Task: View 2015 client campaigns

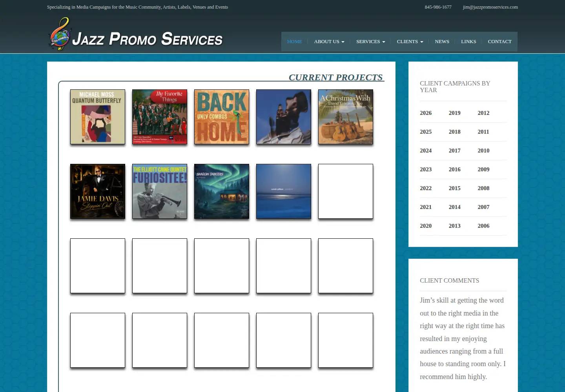Action: point(455,188)
